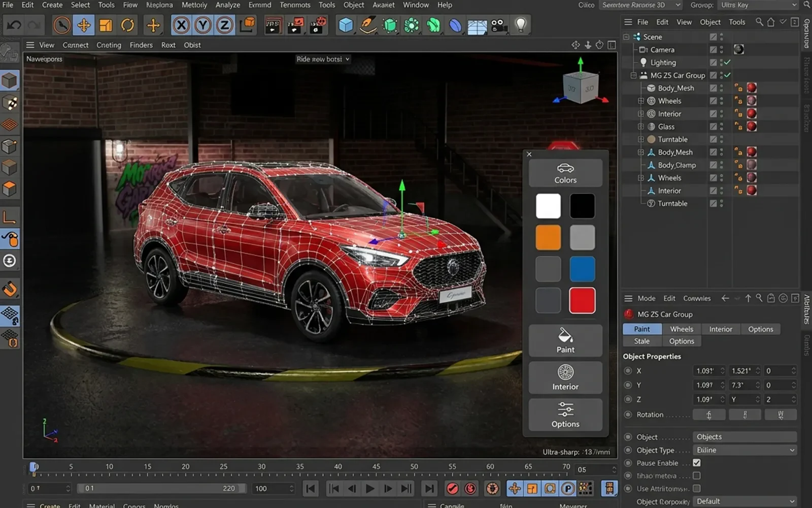Click the Texture mode checkered icon in sidebar

(x=10, y=103)
